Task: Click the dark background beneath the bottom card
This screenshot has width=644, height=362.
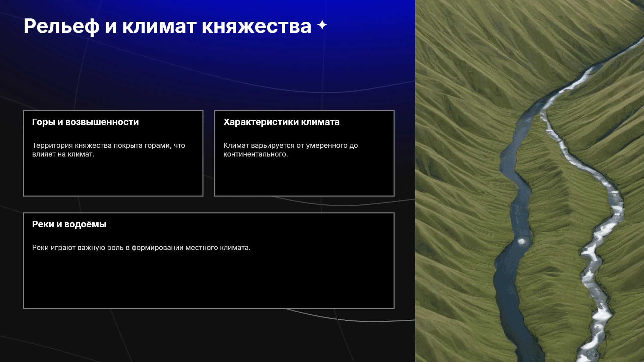Action: (x=208, y=335)
